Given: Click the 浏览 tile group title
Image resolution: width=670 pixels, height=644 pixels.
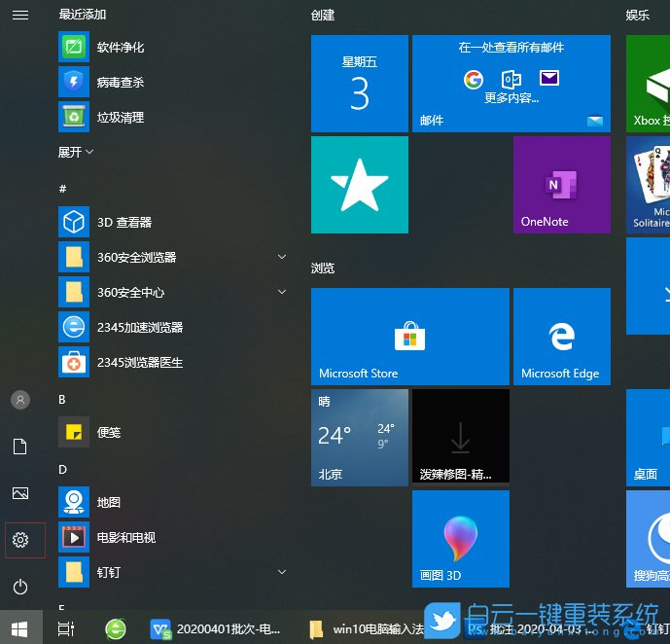Looking at the screenshot, I should click(323, 268).
